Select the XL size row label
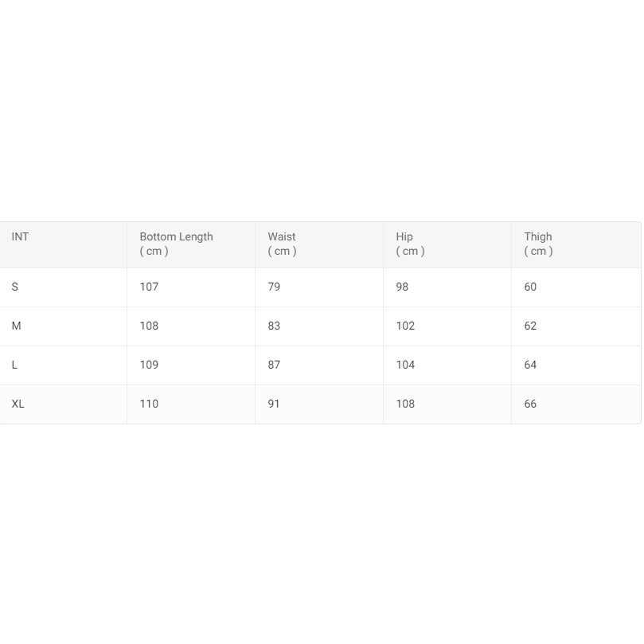Viewport: 644px width, 644px height. 18,404
